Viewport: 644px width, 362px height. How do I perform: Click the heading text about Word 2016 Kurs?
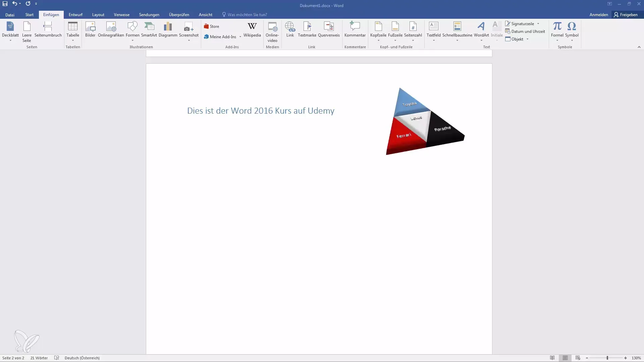point(261,111)
